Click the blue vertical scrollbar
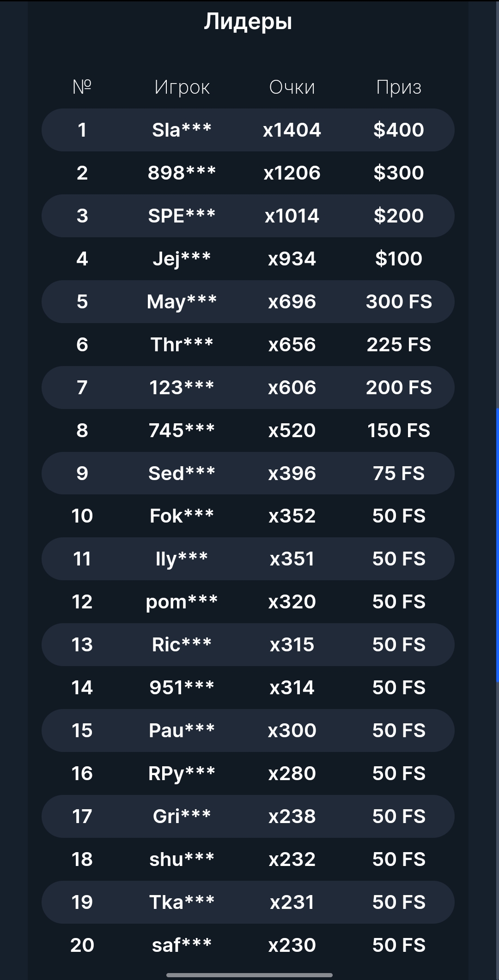Viewport: 499px width, 980px height. 497,545
